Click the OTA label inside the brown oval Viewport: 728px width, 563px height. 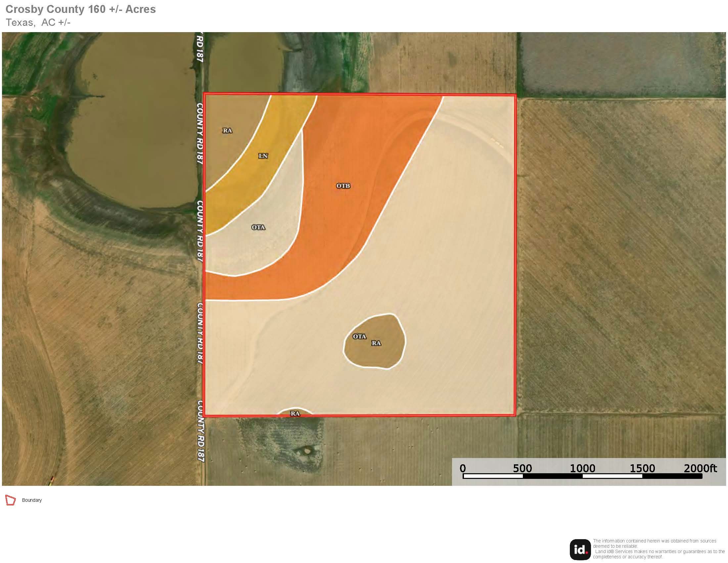(x=359, y=336)
